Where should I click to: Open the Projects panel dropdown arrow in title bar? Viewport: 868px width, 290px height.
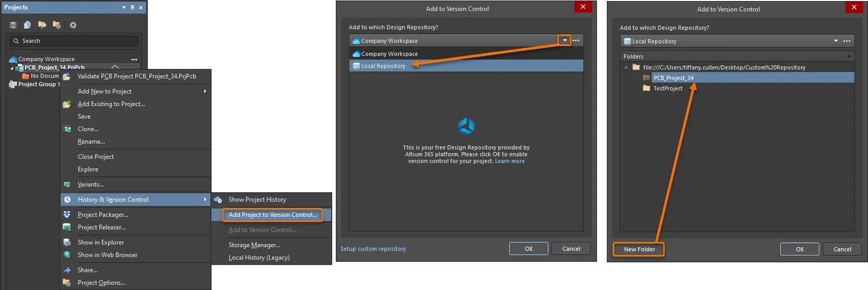coord(124,8)
